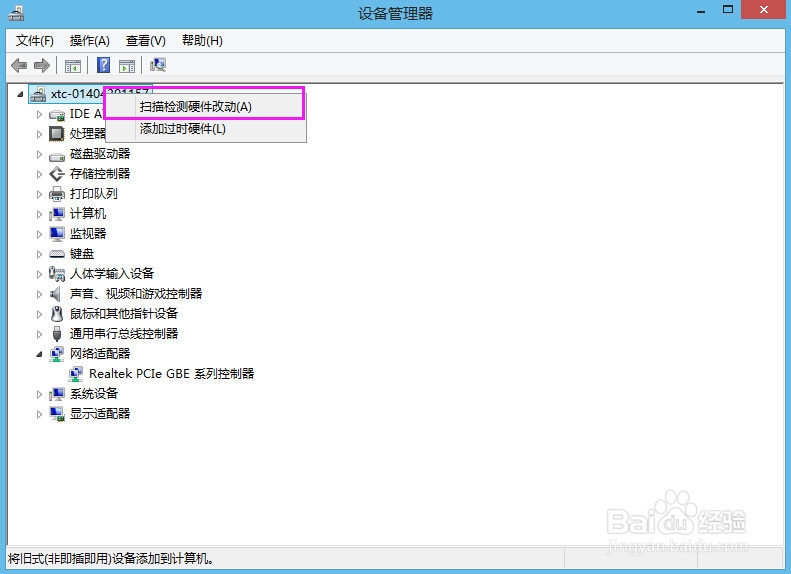Click the Device Manager title bar icon
The width and height of the screenshot is (791, 574).
16,13
